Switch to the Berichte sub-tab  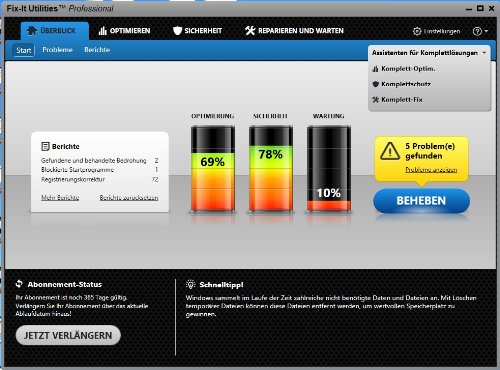97,50
